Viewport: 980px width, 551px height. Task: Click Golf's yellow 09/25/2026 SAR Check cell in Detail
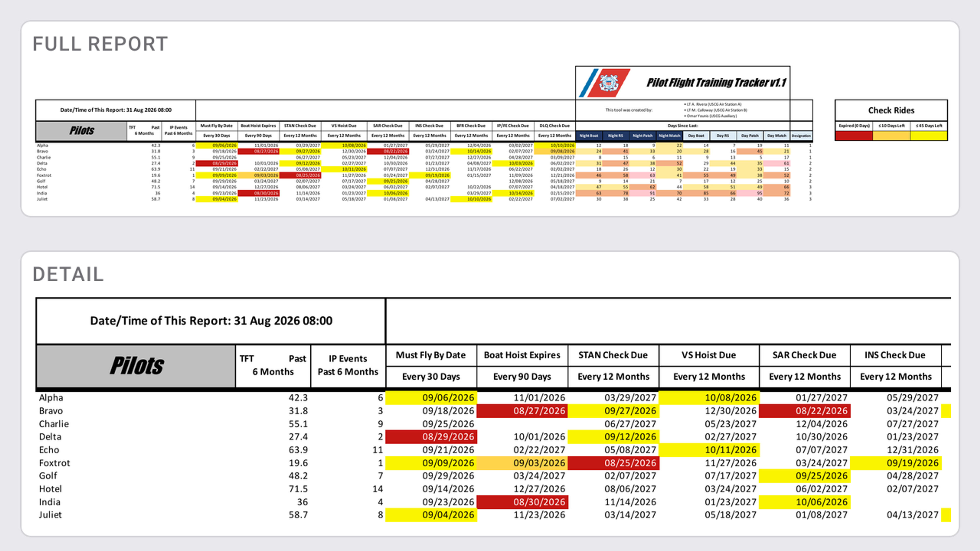(805, 476)
